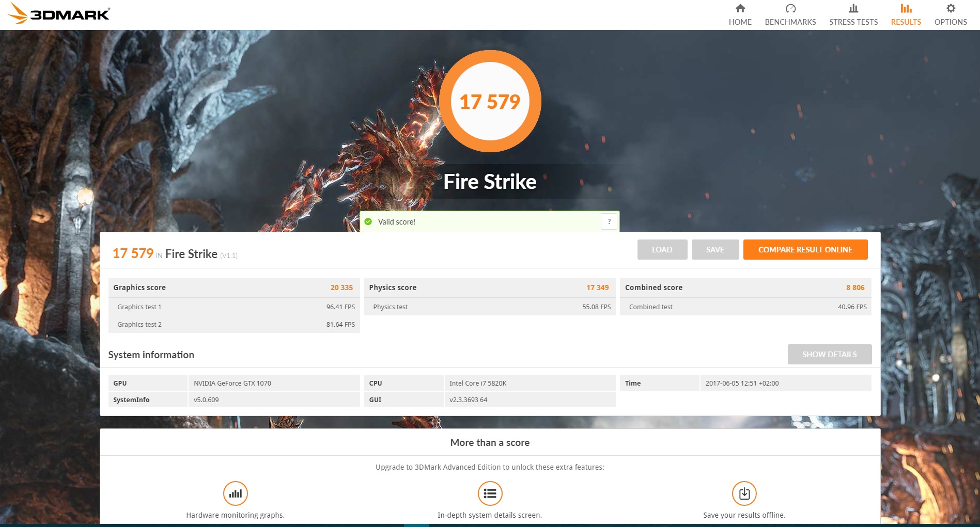Click the Physics score value 17 349

coord(597,288)
